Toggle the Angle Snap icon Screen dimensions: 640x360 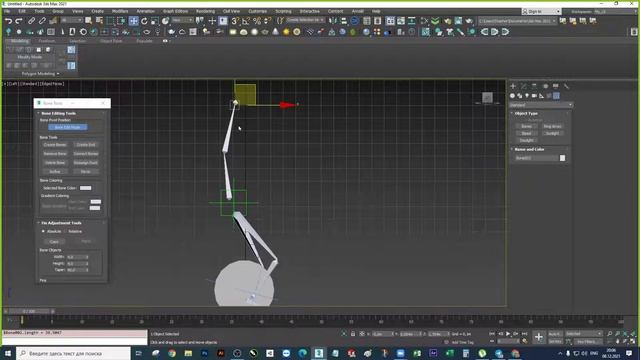(246, 20)
